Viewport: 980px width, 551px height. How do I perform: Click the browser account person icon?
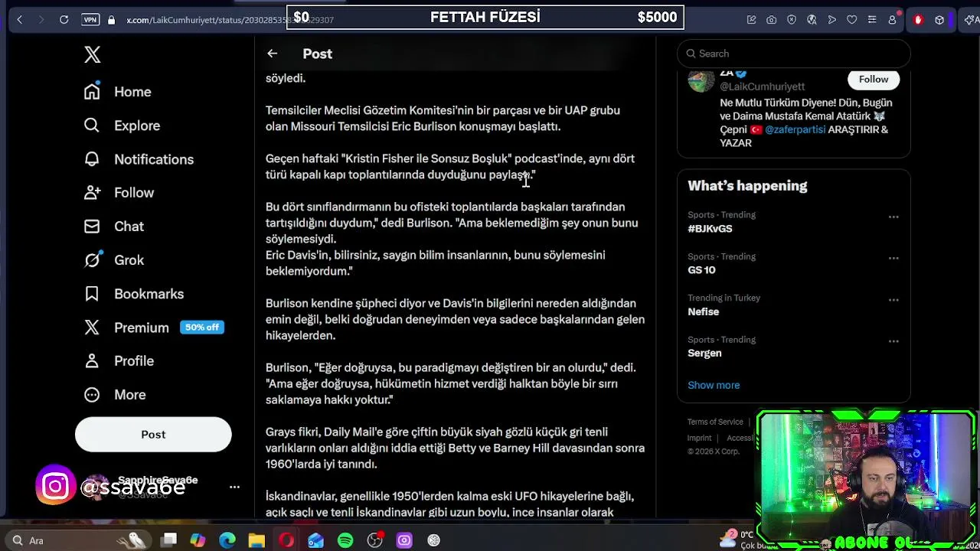(x=892, y=20)
